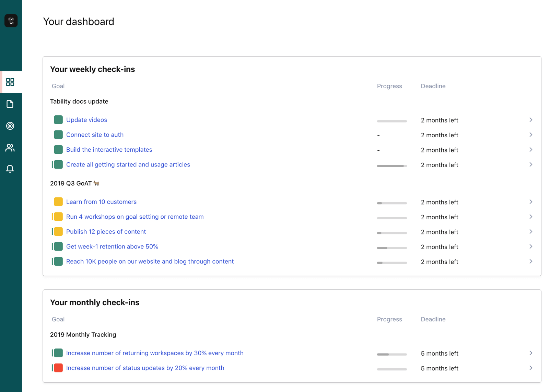Open the team people icon in sidebar
The width and height of the screenshot is (549, 392).
click(x=10, y=148)
